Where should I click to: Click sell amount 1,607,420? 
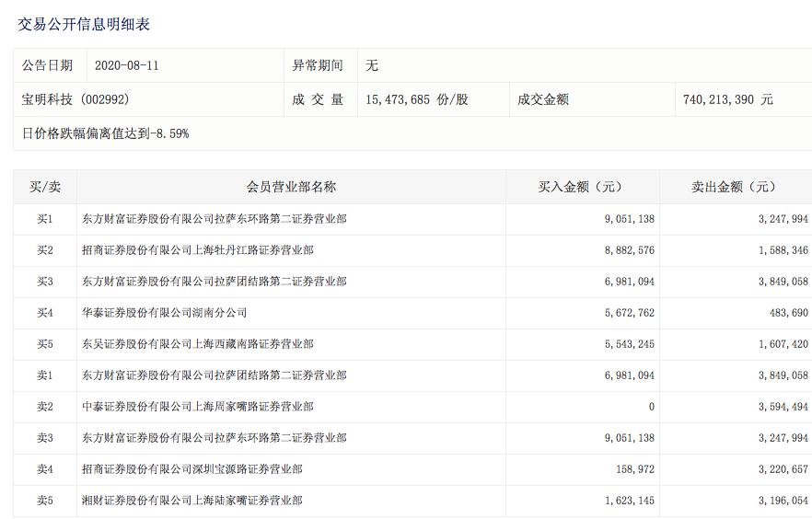tap(783, 344)
